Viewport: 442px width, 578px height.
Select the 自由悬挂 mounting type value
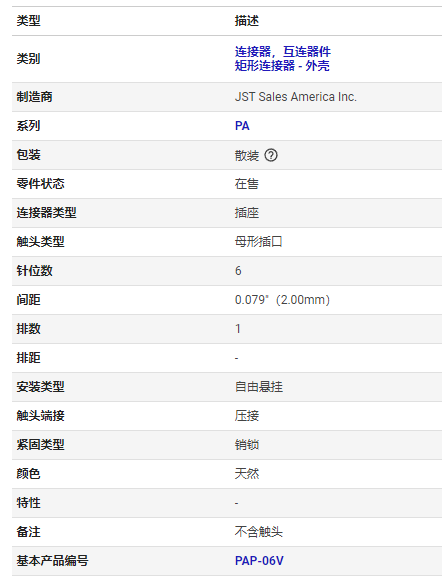coord(258,387)
